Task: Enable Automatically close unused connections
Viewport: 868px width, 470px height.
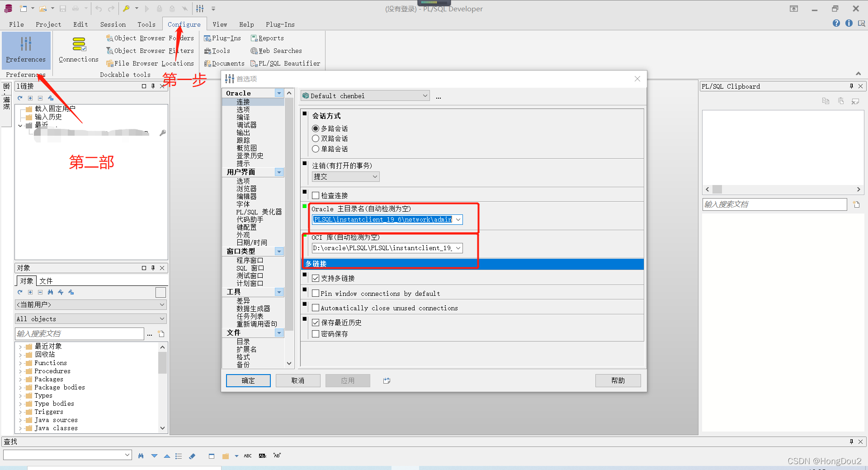Action: click(316, 308)
